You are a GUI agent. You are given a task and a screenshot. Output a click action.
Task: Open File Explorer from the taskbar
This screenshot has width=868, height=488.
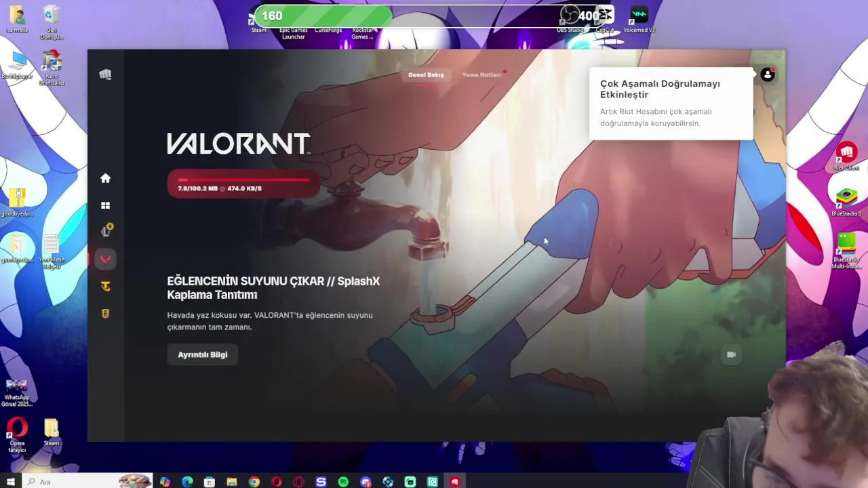(232, 482)
